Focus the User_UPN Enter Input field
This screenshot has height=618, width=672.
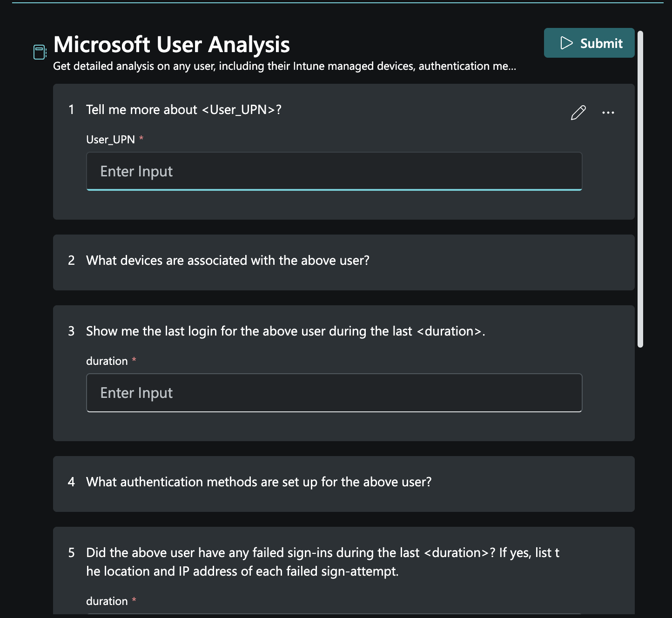click(x=334, y=171)
